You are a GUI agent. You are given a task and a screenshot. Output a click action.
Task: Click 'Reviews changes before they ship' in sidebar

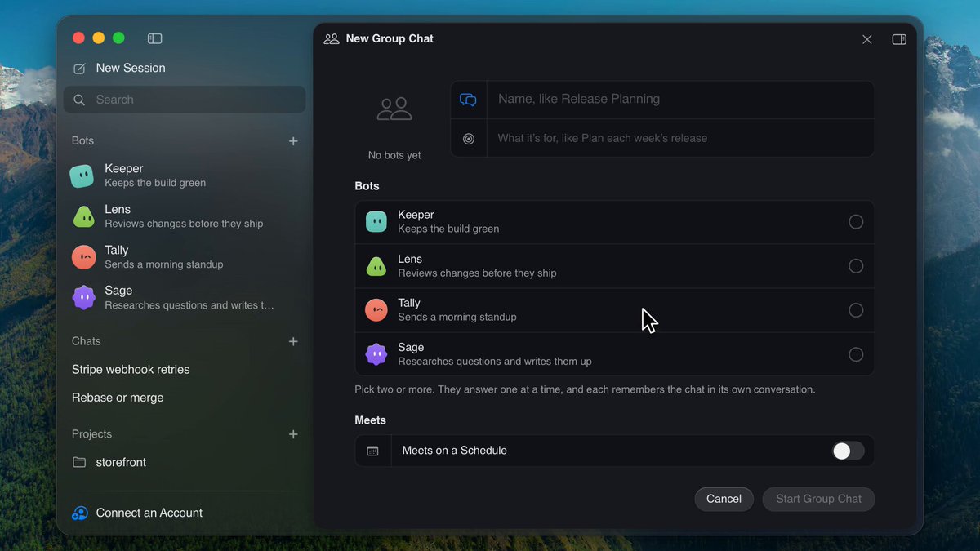[x=184, y=224]
